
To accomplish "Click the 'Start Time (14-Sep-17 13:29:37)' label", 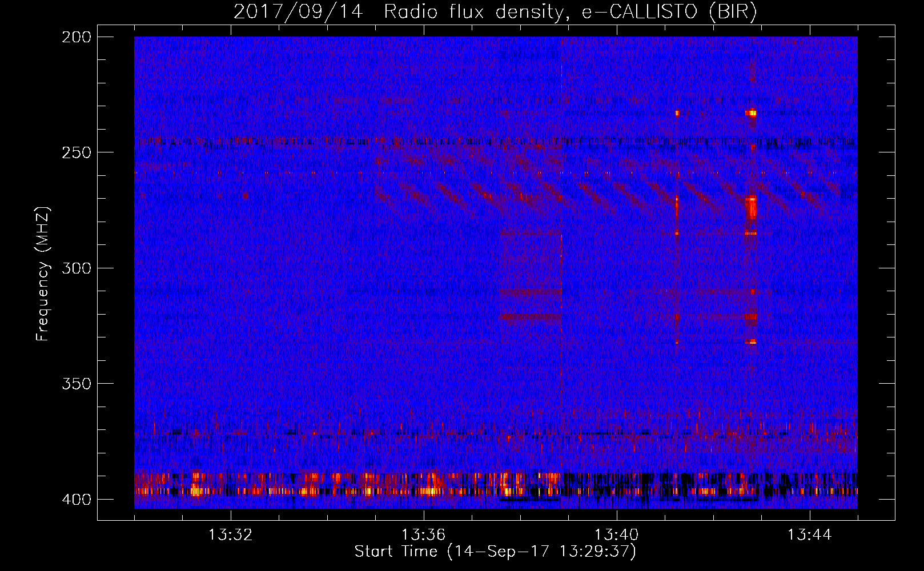I will coord(495,552).
